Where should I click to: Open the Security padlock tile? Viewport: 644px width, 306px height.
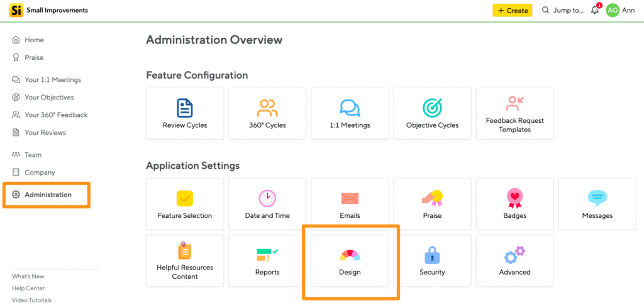pos(432,261)
